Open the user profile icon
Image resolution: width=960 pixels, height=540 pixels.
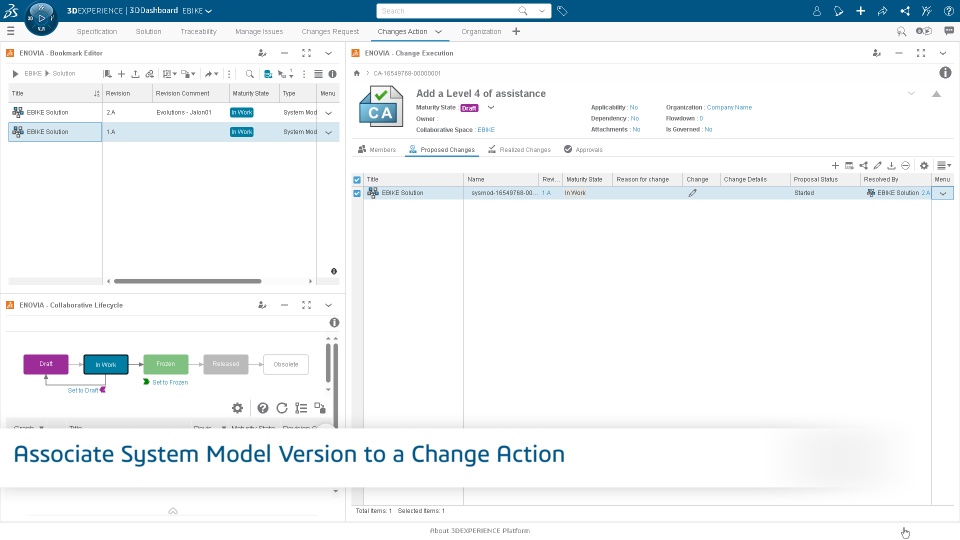tap(816, 11)
